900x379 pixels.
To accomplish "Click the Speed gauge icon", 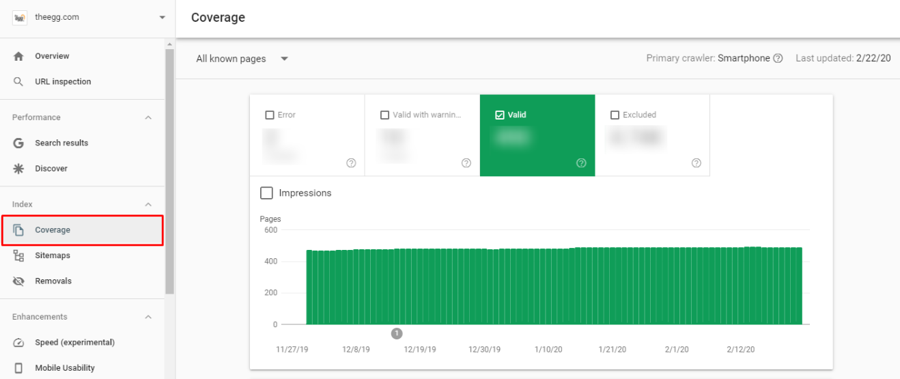I will tap(18, 343).
